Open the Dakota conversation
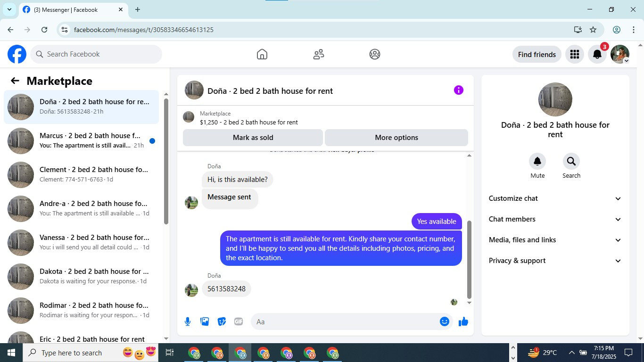The image size is (644, 362). click(x=82, y=276)
